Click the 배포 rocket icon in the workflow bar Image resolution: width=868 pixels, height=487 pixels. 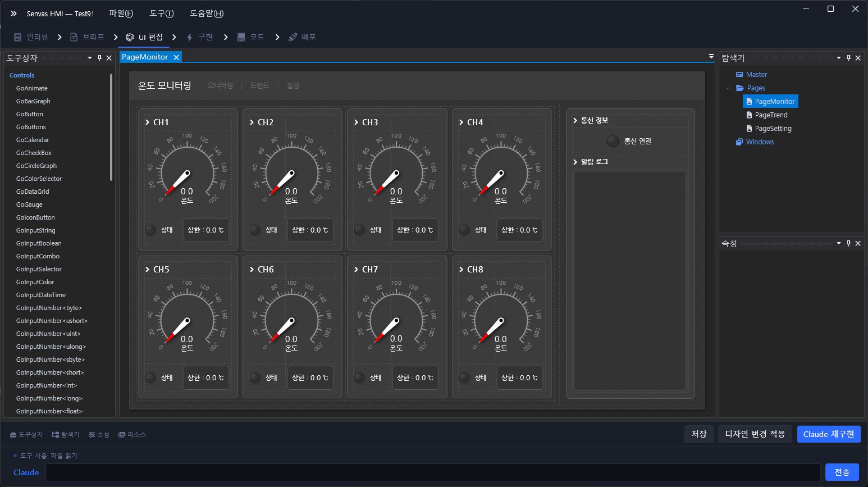coord(293,37)
